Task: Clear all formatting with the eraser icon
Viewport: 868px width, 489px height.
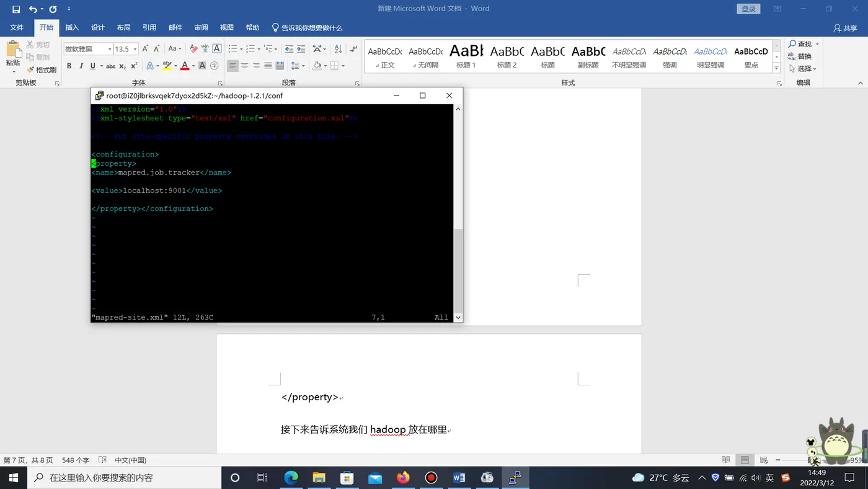Action: click(x=193, y=48)
